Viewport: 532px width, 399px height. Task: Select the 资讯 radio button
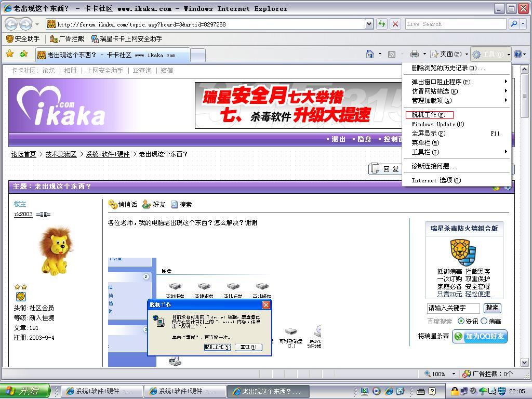(x=461, y=321)
